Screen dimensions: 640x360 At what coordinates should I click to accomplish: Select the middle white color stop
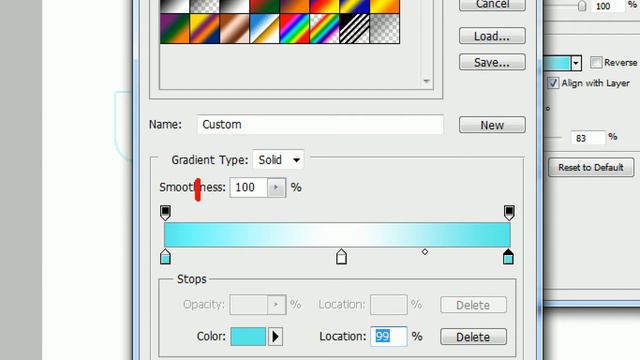342,256
